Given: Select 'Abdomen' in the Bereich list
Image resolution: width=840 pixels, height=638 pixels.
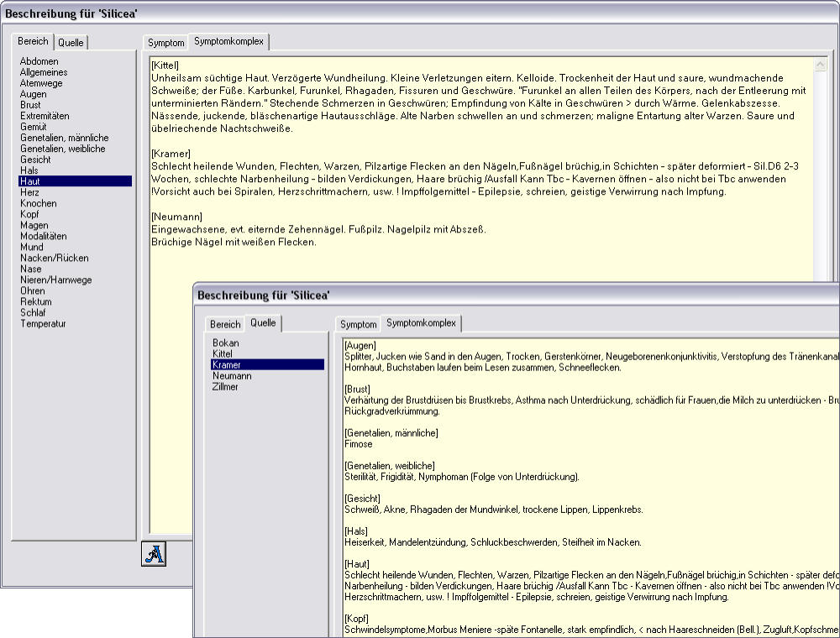Looking at the screenshot, I should pos(39,61).
